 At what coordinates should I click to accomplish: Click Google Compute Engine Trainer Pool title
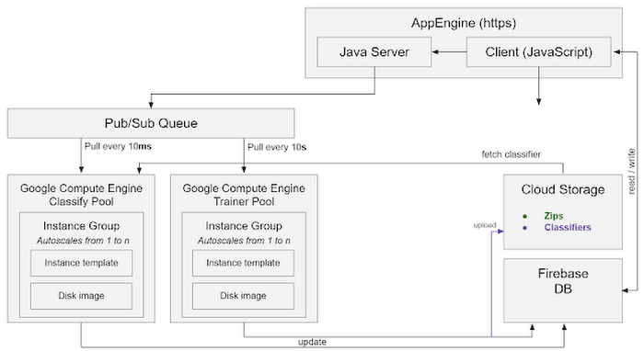pyautogui.click(x=244, y=195)
